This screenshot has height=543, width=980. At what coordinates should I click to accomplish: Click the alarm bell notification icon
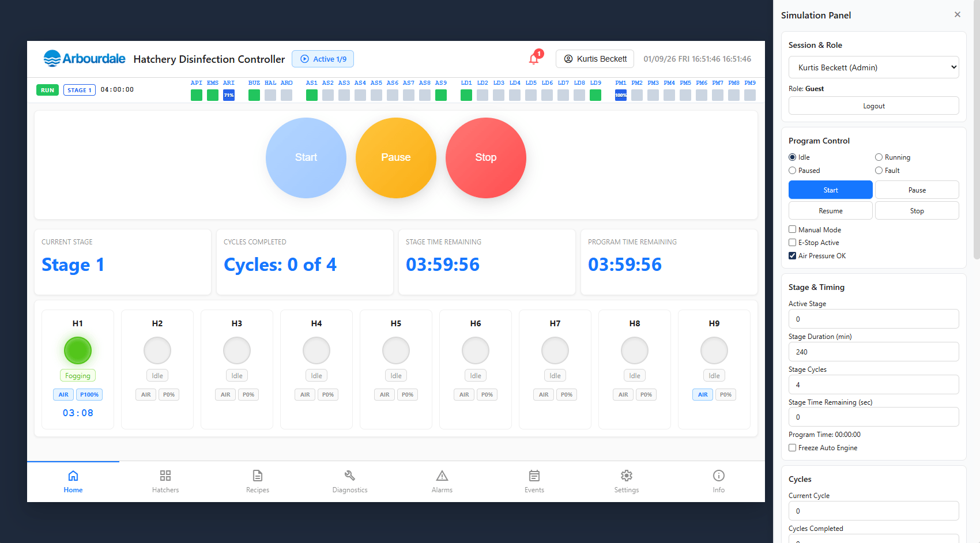[x=534, y=59]
